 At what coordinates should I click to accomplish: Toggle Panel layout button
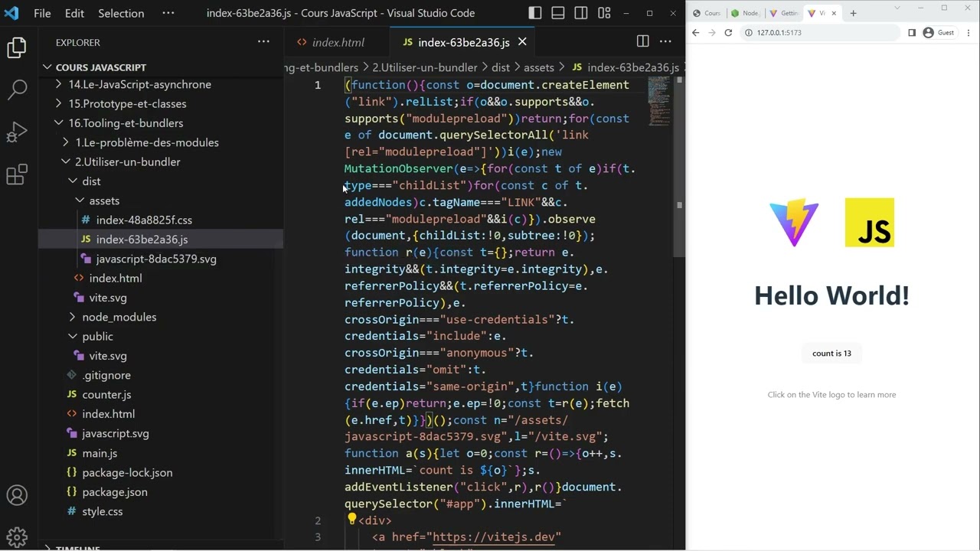pos(558,13)
